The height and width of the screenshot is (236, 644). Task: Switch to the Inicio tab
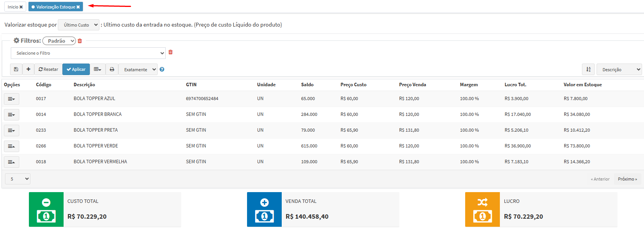click(x=13, y=7)
